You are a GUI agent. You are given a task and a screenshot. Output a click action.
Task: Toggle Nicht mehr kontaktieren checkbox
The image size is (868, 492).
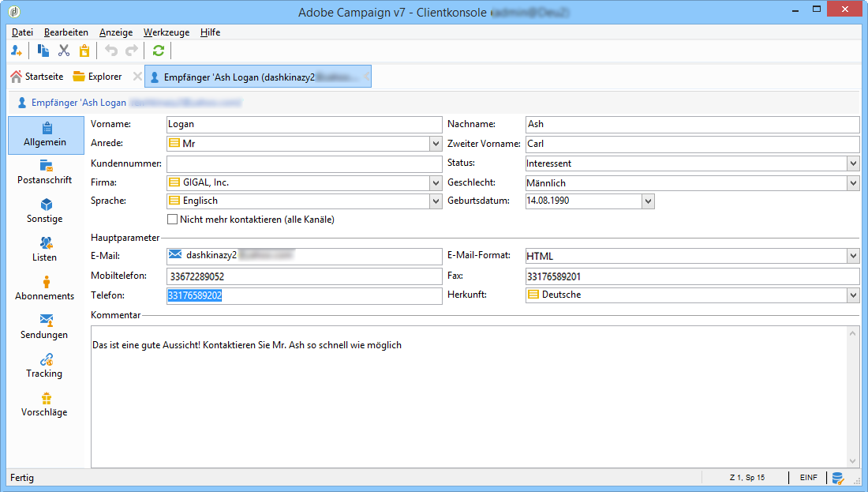click(173, 220)
